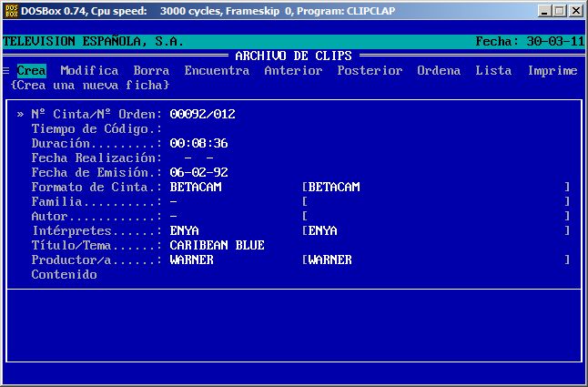Viewport: 588px width, 387px height.
Task: Click the Tiempo de Código label
Action: [x=96, y=128]
